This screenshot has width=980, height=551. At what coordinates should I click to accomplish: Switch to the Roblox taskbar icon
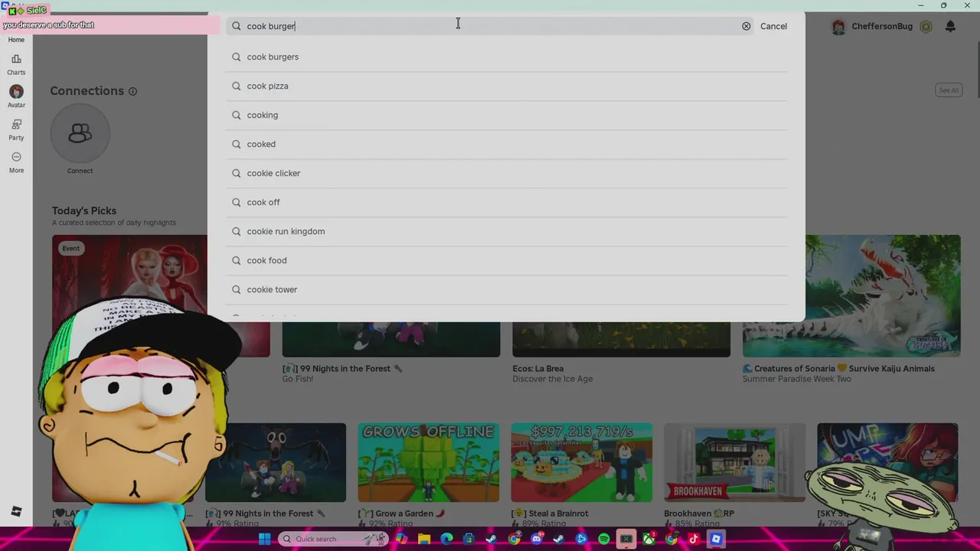(x=716, y=539)
